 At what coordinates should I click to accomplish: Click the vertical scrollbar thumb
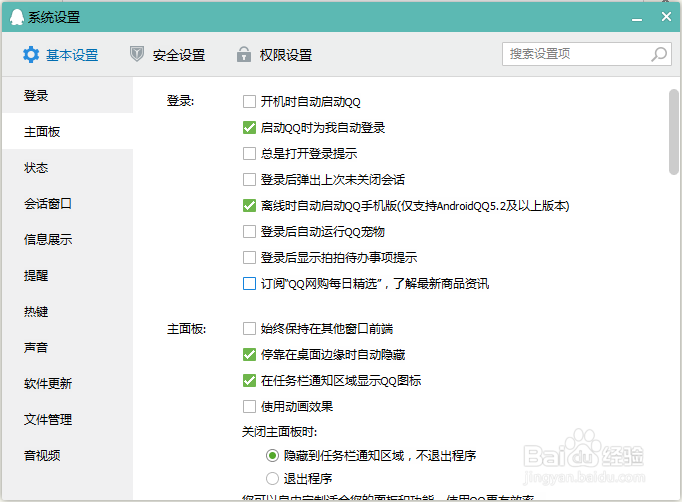673,132
